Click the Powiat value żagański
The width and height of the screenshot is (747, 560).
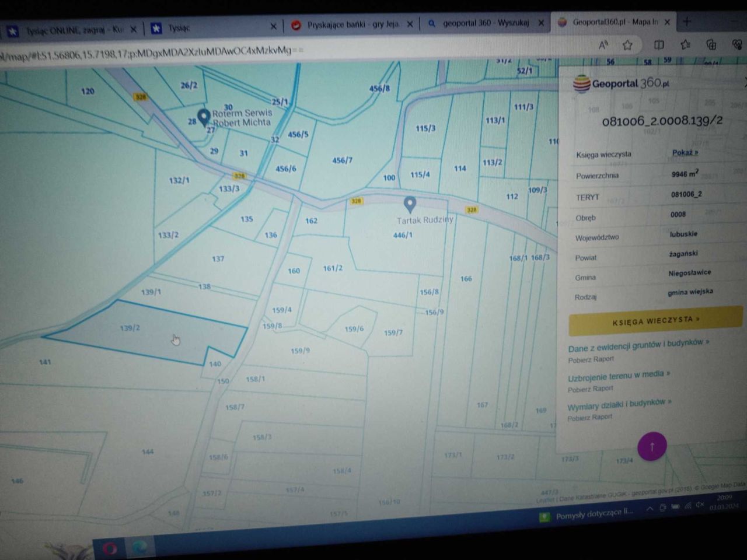[683, 254]
